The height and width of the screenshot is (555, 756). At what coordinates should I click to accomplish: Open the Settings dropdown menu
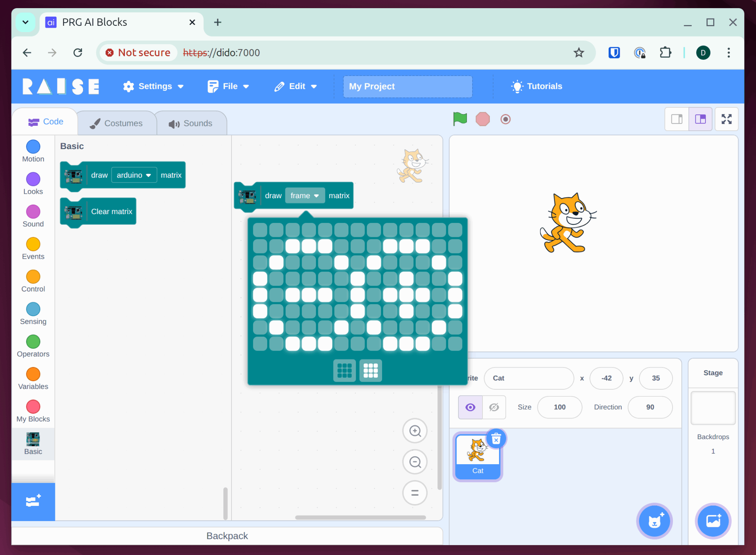tap(153, 86)
